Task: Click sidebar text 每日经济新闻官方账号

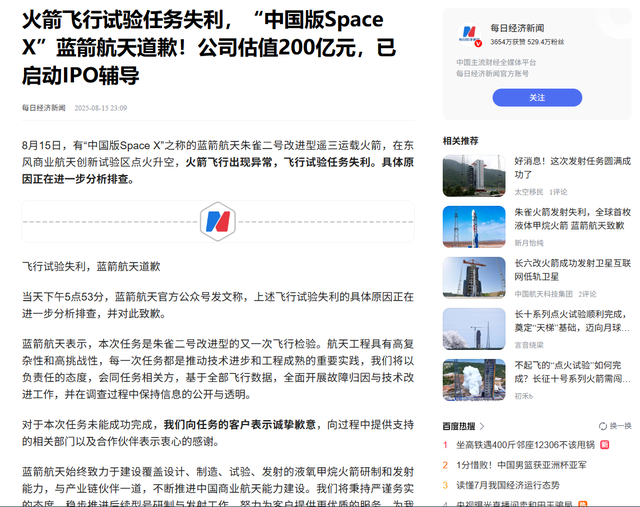Action: pyautogui.click(x=492, y=73)
